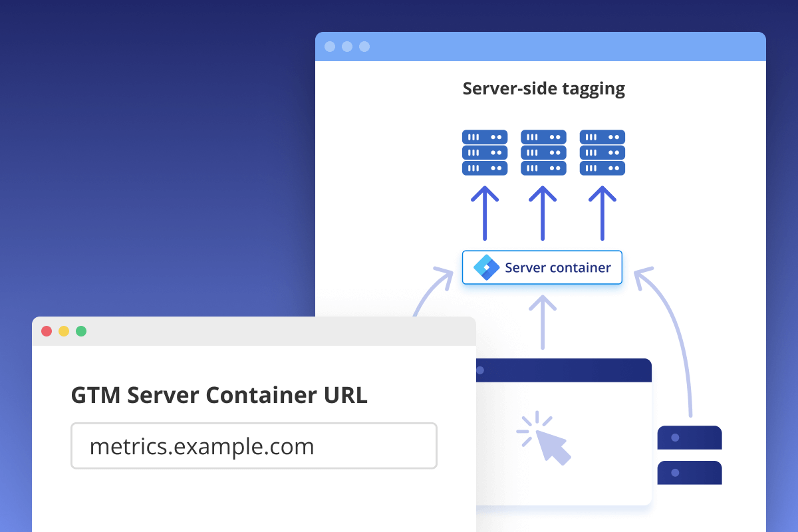Click the Server-side tagging heading
The height and width of the screenshot is (532, 798).
[x=543, y=88]
